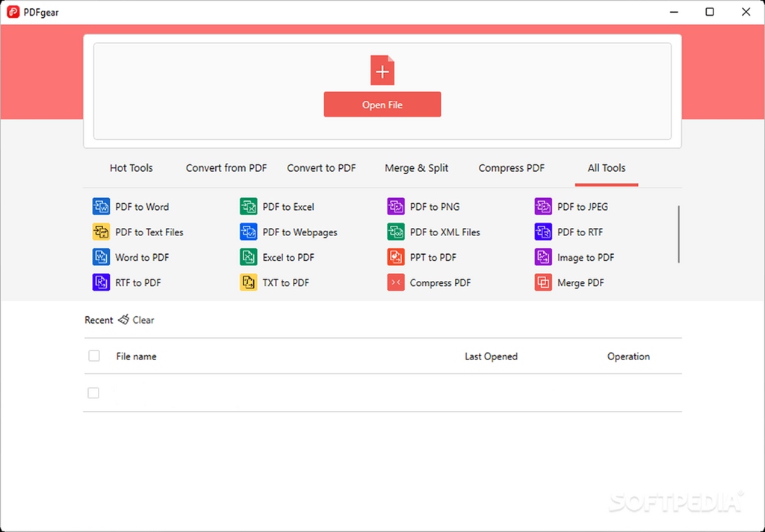Click the PDF to PNG label
Screen dimensions: 765x532
435,207
